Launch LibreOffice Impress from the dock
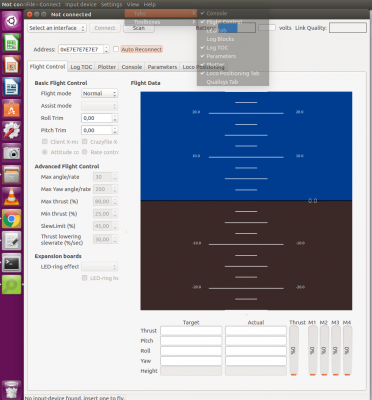Image resolution: width=372 pixels, height=400 pixels. pyautogui.click(x=12, y=65)
